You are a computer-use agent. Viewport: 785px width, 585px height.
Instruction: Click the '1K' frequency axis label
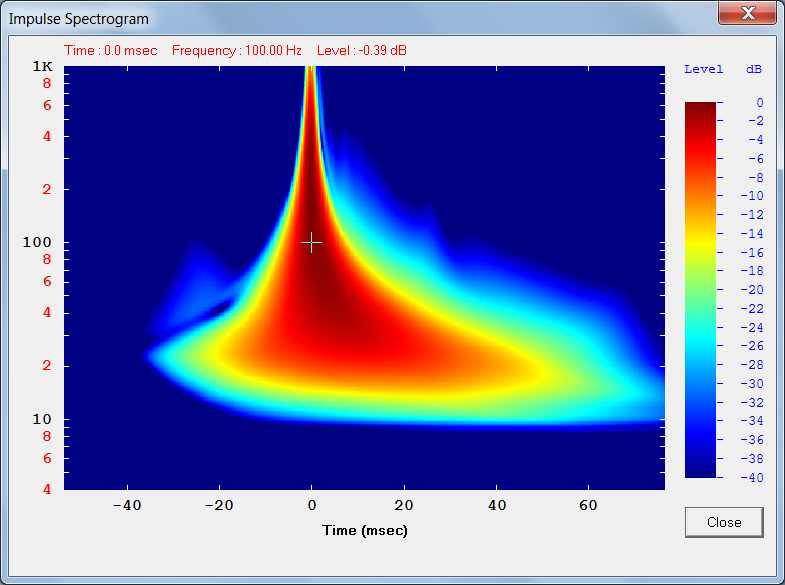click(43, 67)
